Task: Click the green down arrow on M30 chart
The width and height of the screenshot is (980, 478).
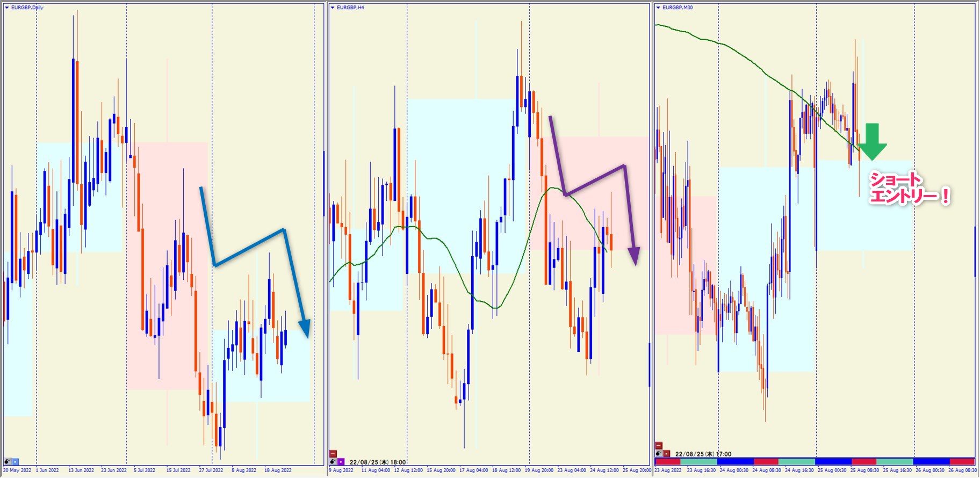Action: pyautogui.click(x=872, y=142)
